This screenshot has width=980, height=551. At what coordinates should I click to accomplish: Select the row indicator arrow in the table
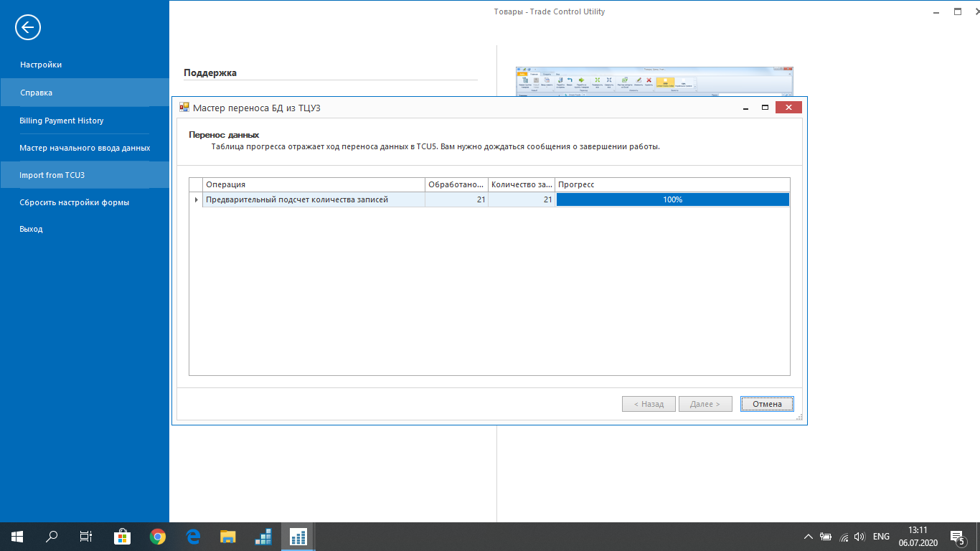pos(197,199)
